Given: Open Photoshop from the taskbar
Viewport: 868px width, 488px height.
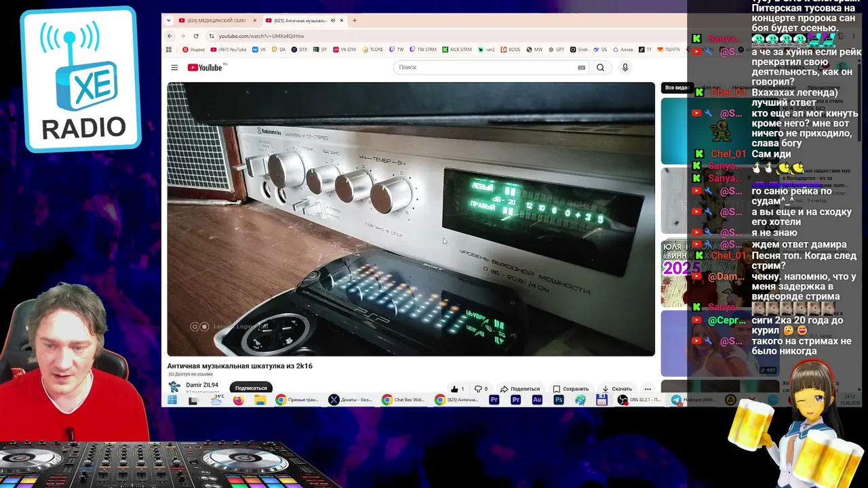Looking at the screenshot, I should [x=559, y=401].
